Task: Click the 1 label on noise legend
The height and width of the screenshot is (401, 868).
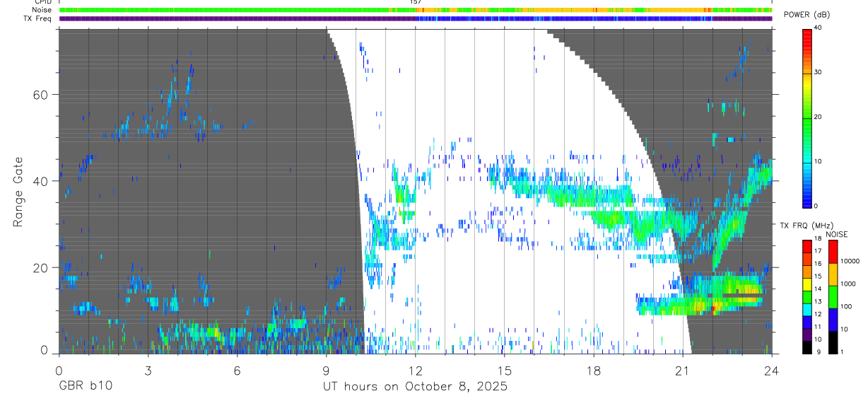Action: 843,351
